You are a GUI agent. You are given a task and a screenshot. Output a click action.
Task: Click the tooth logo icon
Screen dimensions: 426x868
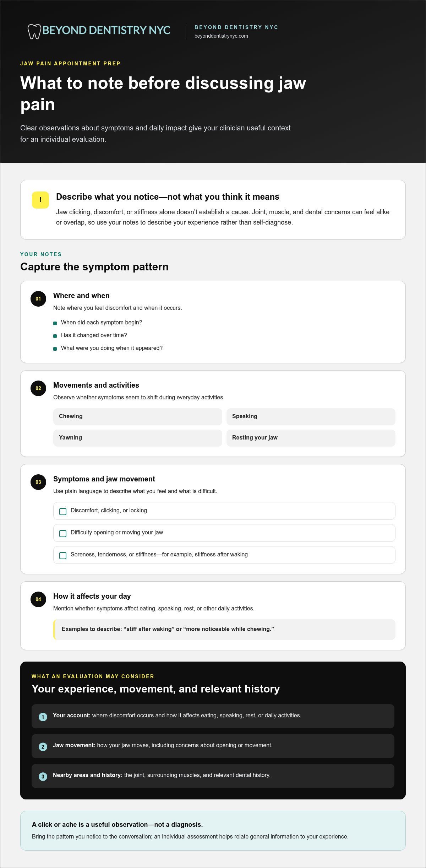click(34, 31)
